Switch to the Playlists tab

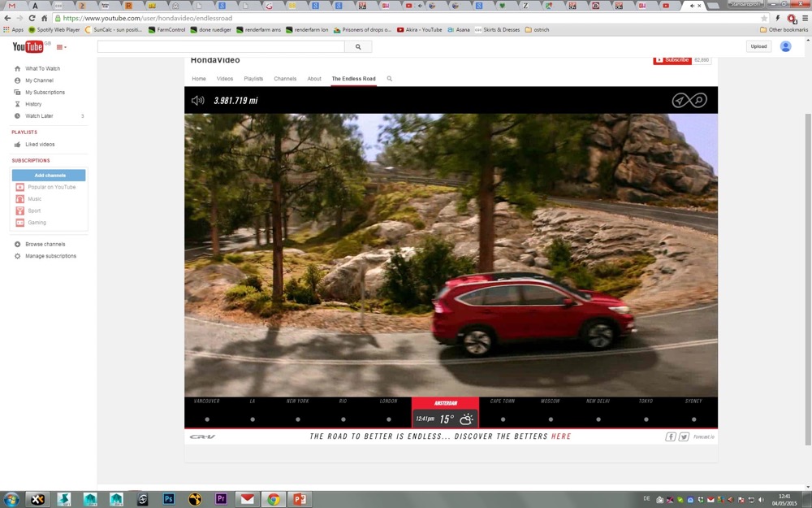coord(253,79)
